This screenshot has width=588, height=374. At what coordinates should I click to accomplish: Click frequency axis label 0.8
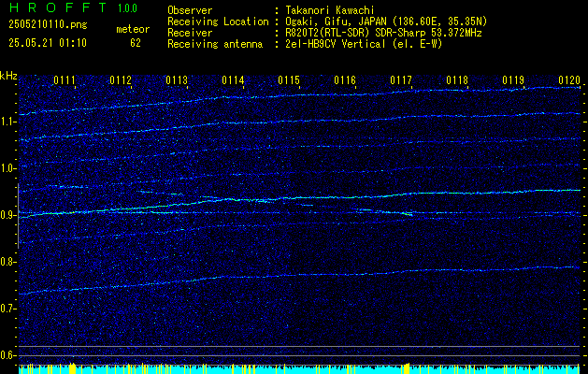(7, 262)
